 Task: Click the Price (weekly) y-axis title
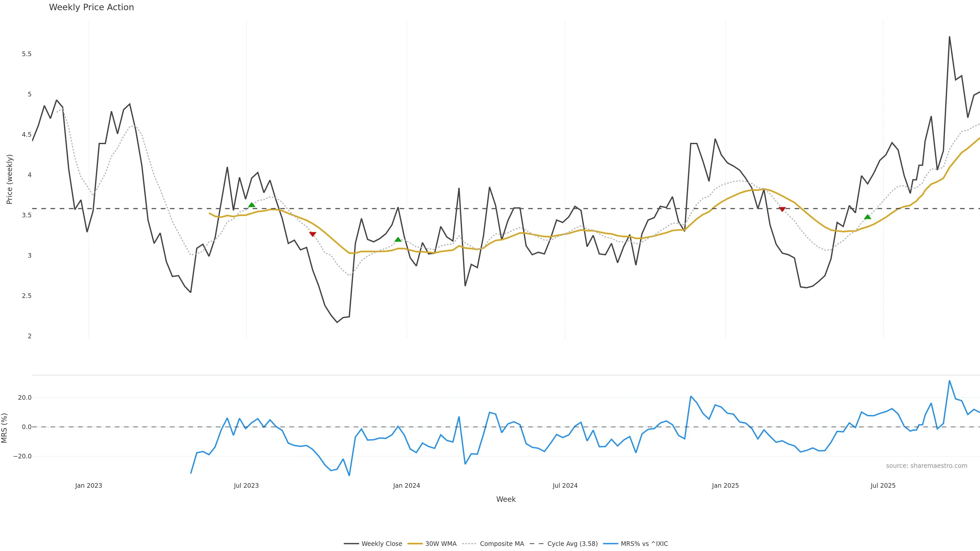9,179
